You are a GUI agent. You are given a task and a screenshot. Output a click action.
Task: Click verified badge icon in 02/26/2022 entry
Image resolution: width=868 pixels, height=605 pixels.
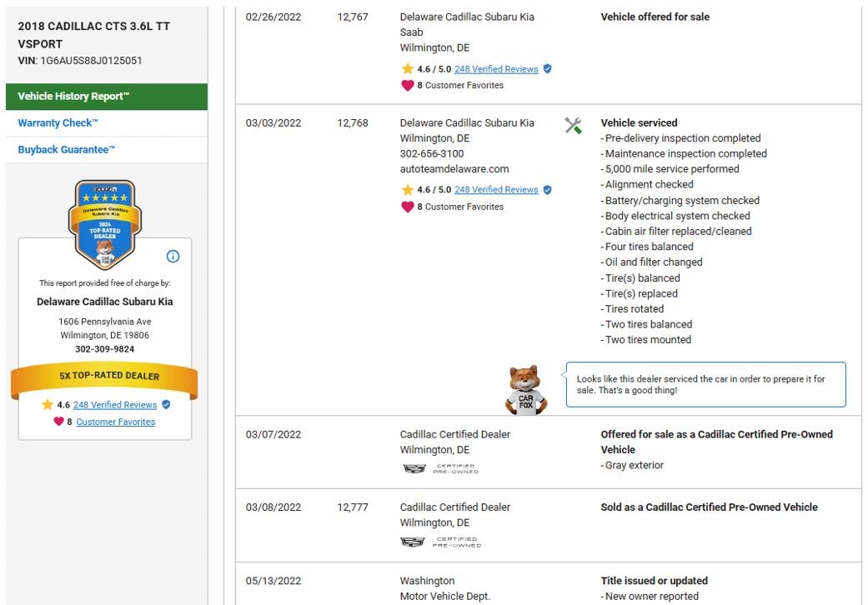pyautogui.click(x=547, y=69)
